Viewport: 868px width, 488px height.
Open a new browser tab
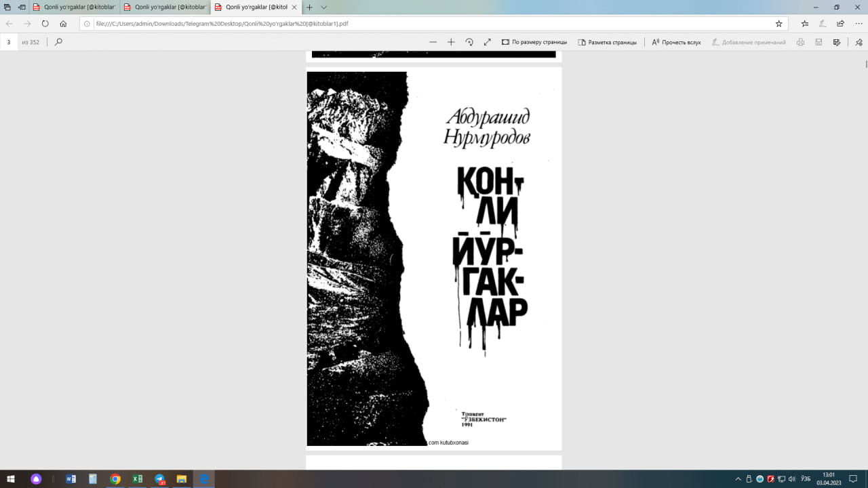309,7
